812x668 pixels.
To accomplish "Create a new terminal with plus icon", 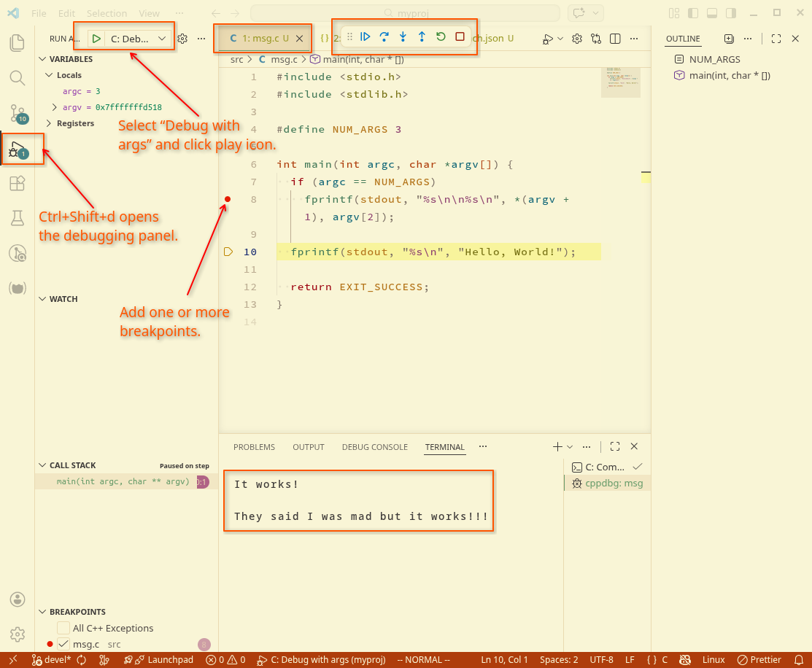I will coord(557,446).
